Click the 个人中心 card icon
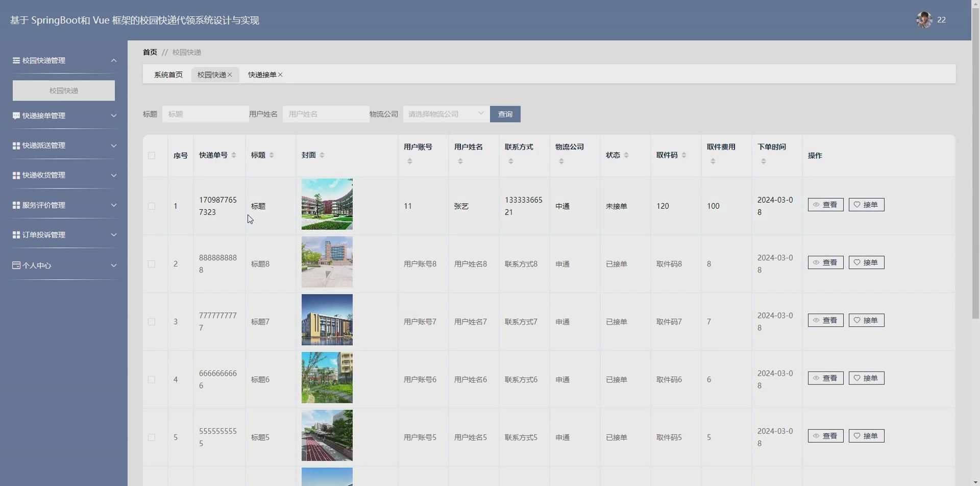The image size is (980, 486). 16,265
